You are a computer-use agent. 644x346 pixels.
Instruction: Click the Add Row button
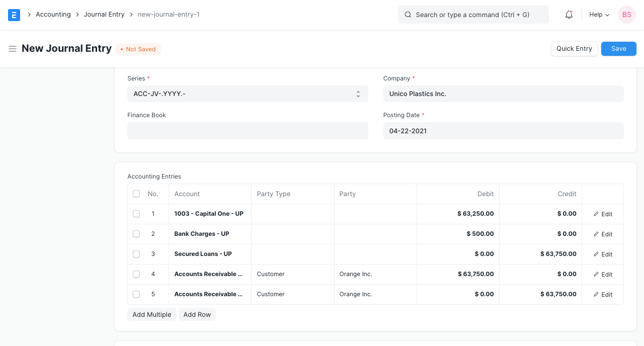[197, 315]
